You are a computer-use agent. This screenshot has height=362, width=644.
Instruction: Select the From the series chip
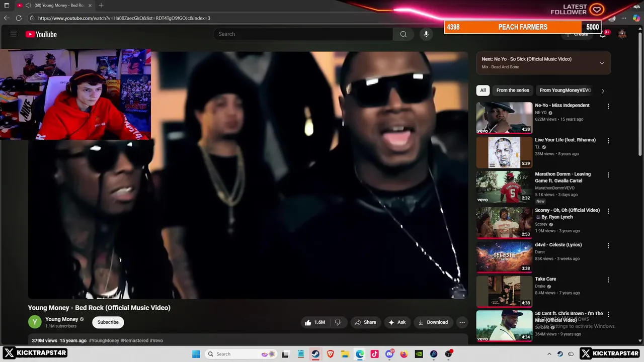click(x=513, y=90)
